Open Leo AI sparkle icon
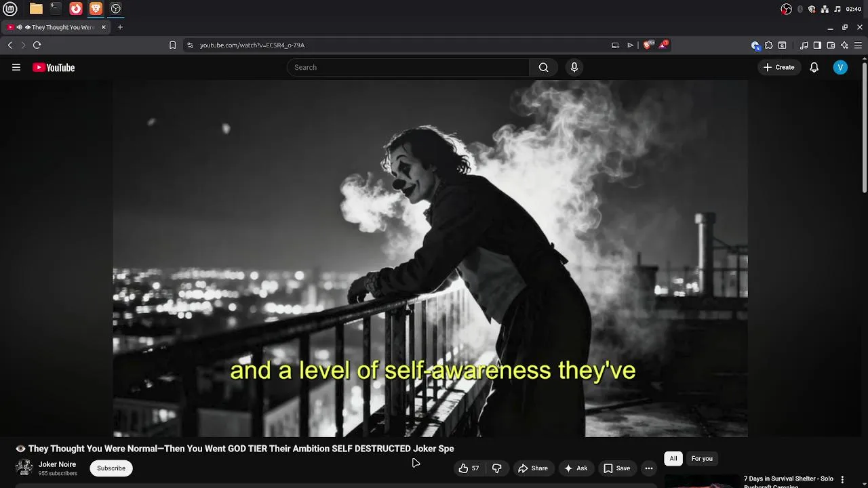Screen dimensions: 868x488 [844, 45]
